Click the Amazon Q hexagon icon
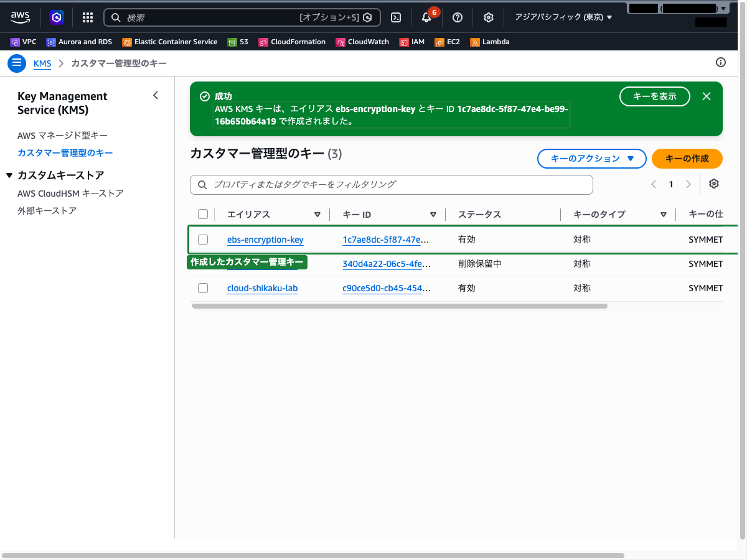 57,17
